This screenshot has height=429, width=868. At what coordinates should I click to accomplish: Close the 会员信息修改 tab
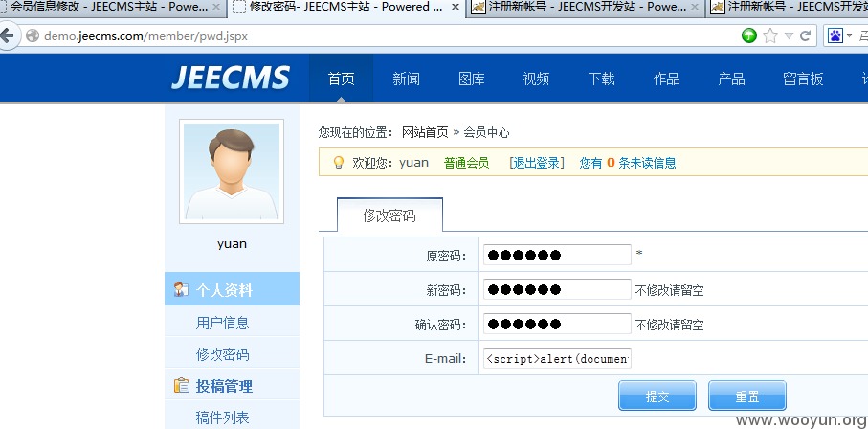(216, 8)
